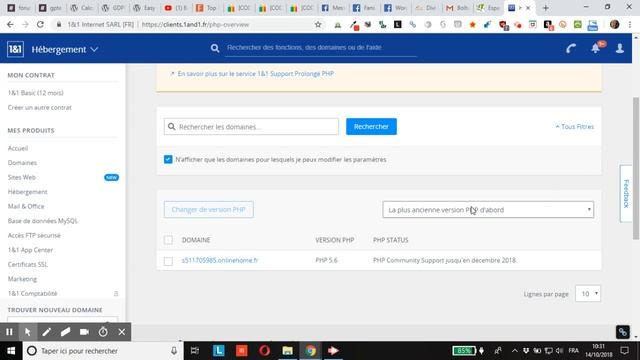Open the notifications bell icon
Viewport: 640px width, 360px height.
coord(596,48)
